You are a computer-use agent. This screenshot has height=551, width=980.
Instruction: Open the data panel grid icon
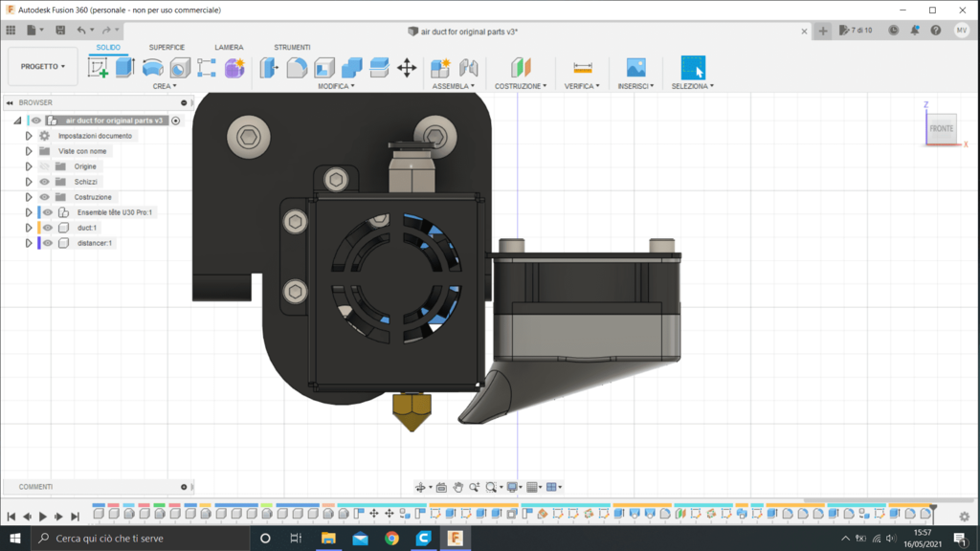[x=11, y=30]
